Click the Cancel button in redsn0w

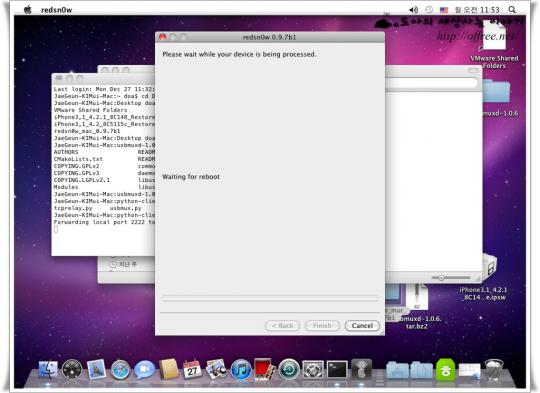[362, 325]
